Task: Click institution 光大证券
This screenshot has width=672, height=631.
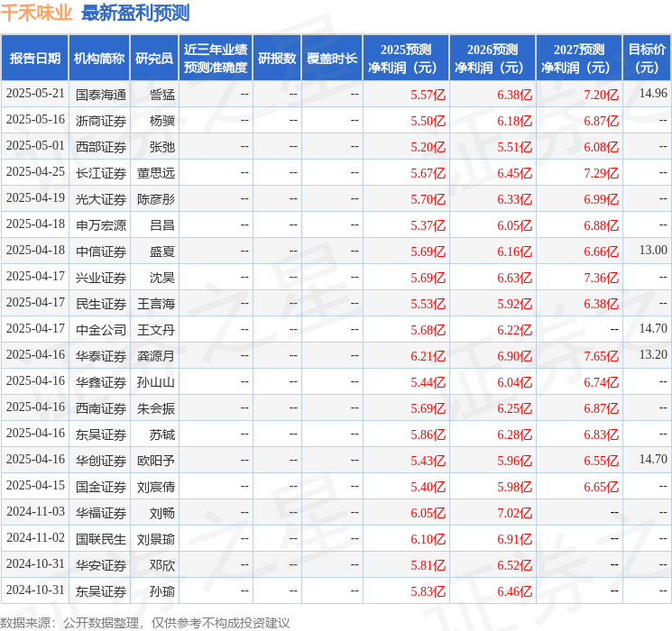Action: point(101,199)
